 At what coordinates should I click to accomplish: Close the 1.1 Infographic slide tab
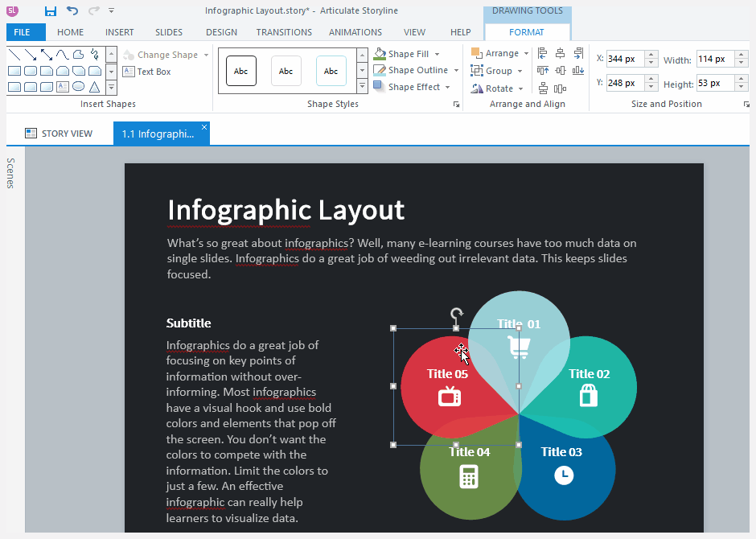coord(204,126)
